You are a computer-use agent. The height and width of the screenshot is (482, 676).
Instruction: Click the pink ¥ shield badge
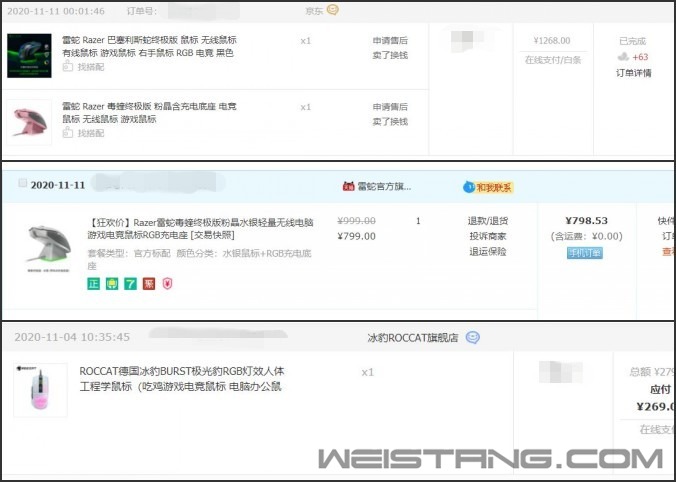167,283
